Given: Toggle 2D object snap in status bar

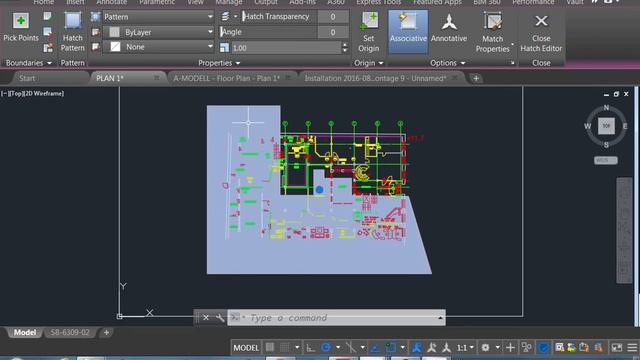Looking at the screenshot, I should (391, 348).
